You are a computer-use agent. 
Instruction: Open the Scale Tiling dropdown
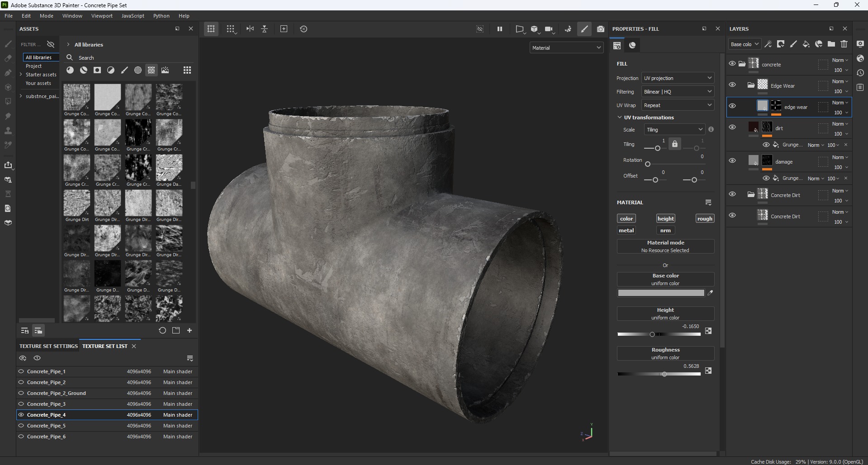coord(674,130)
